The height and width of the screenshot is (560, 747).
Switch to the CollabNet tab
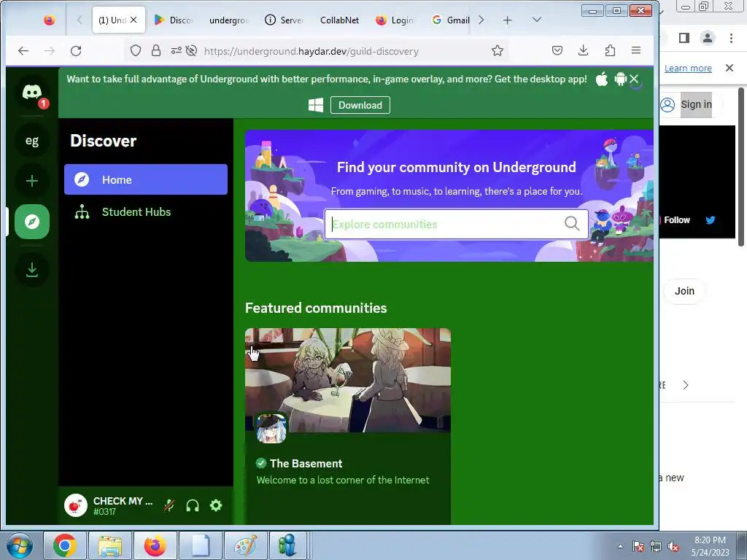pyautogui.click(x=339, y=20)
